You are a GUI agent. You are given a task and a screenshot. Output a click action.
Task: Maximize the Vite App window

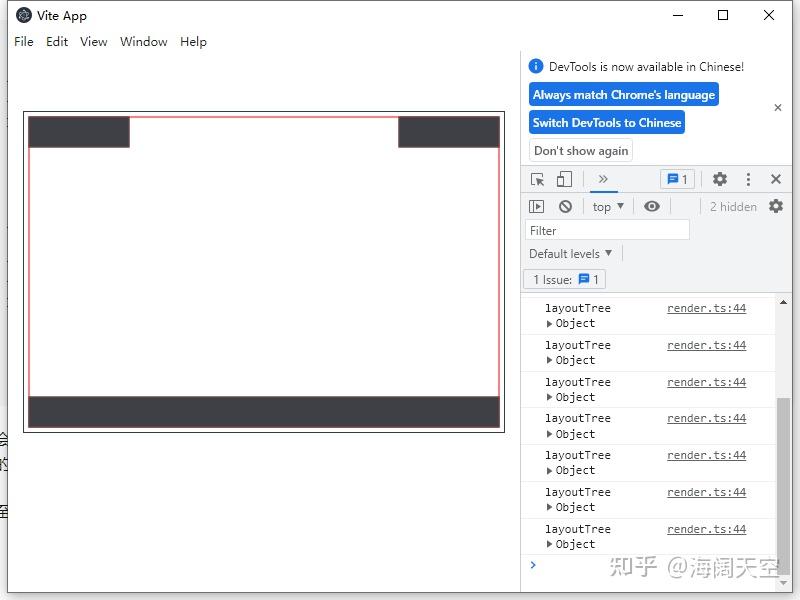click(x=722, y=15)
